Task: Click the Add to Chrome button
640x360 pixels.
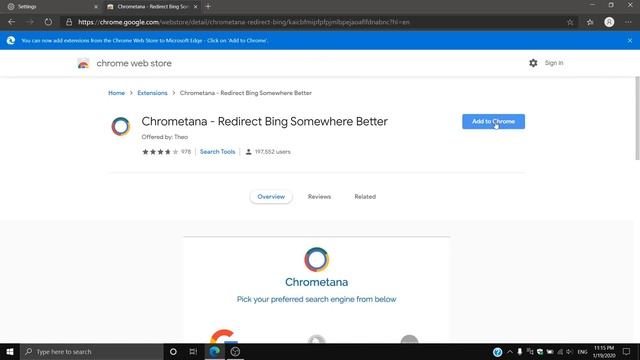Action: (x=493, y=121)
